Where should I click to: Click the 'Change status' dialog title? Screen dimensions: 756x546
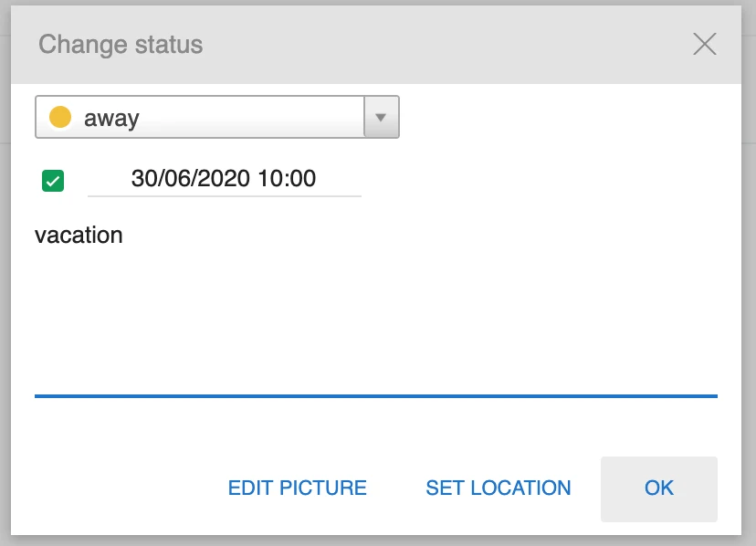coord(121,44)
